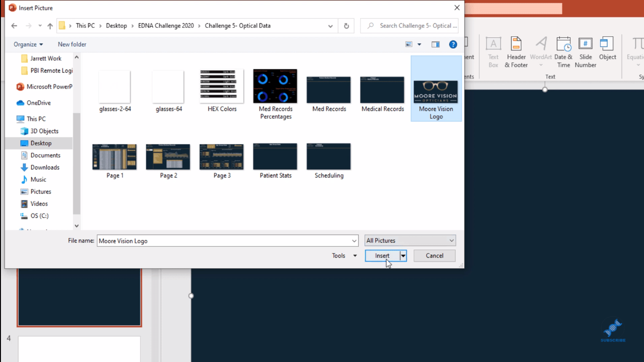Expand the All Pictures file type dropdown

pos(451,241)
